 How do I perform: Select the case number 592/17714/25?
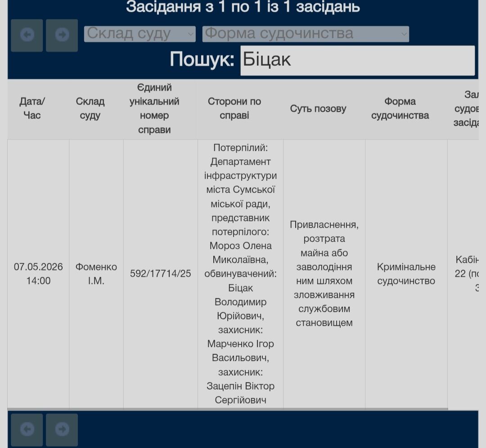(x=159, y=273)
